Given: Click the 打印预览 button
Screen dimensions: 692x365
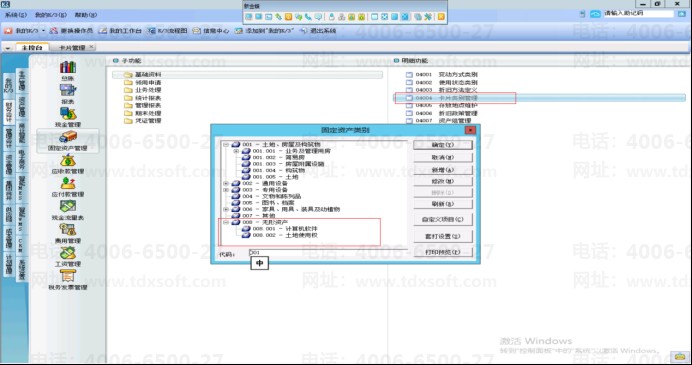Looking at the screenshot, I should 443,252.
